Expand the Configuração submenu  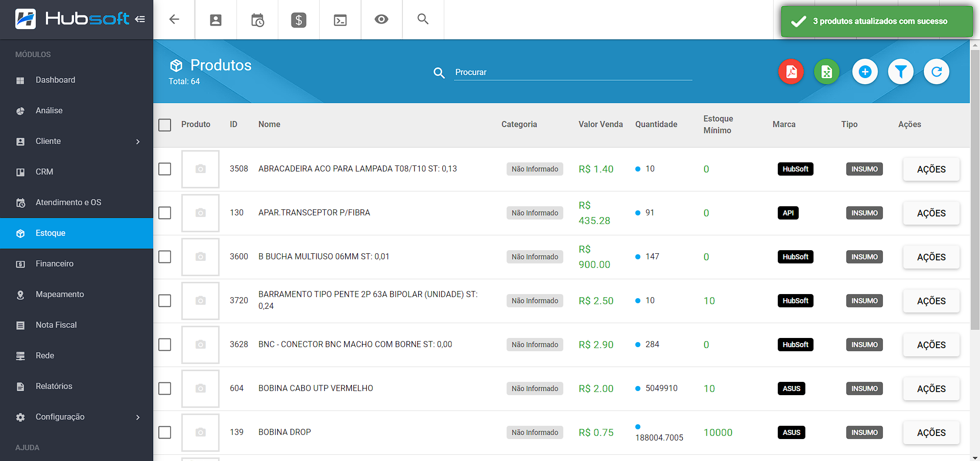(138, 417)
